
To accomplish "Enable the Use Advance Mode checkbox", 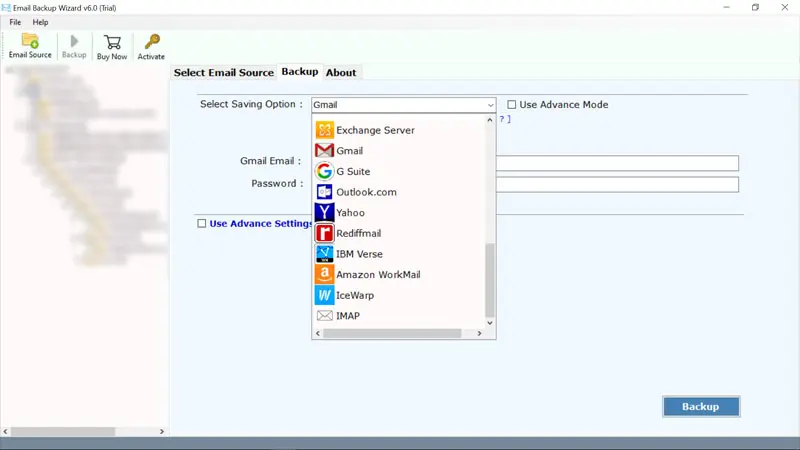I will click(x=512, y=105).
